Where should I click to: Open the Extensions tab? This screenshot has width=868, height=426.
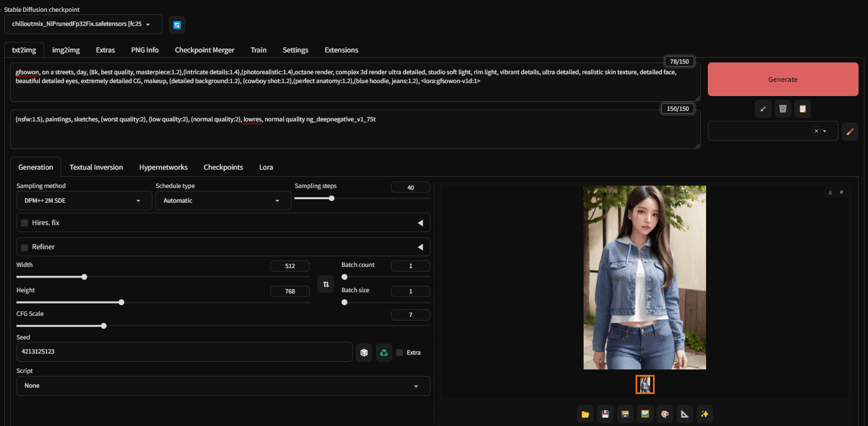tap(342, 50)
